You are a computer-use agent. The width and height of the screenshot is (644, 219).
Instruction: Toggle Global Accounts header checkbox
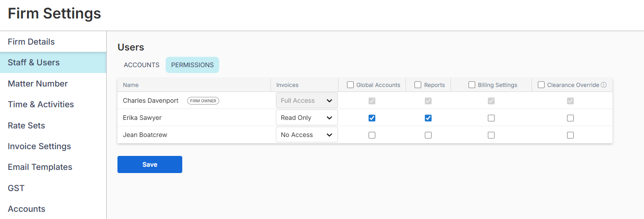350,85
